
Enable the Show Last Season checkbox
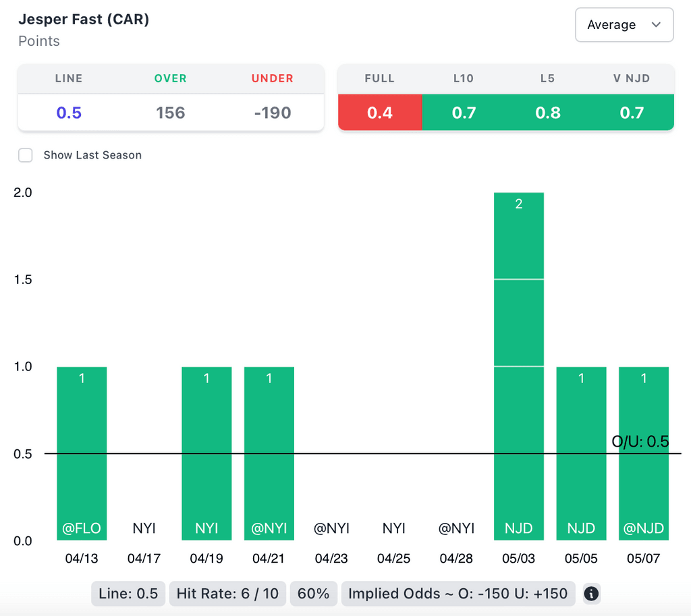[x=26, y=155]
